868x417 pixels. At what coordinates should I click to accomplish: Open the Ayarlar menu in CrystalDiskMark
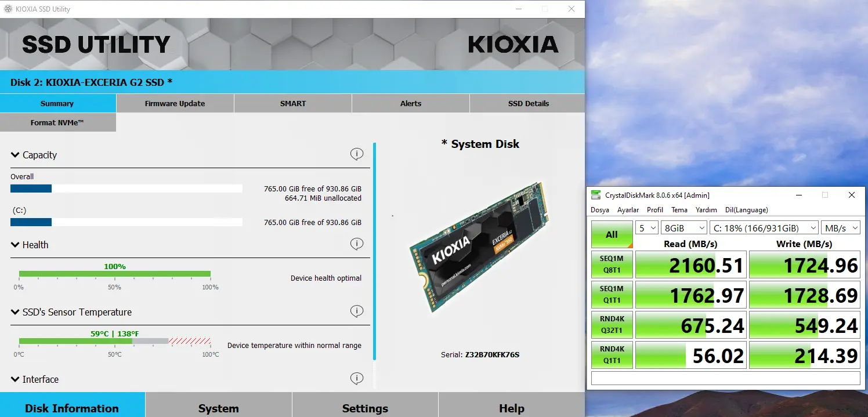(628, 210)
